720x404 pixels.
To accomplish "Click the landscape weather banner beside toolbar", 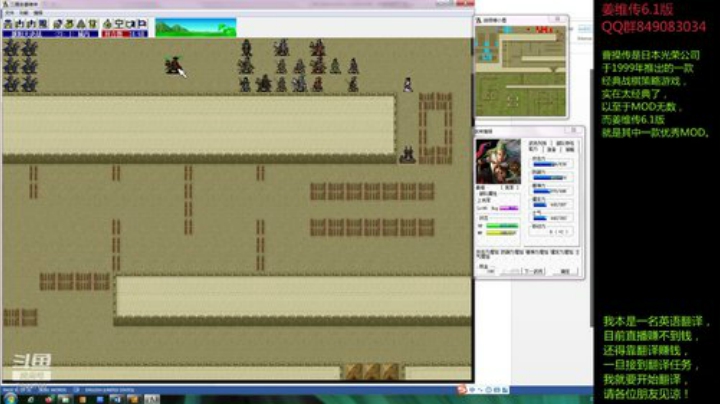I will [x=196, y=28].
